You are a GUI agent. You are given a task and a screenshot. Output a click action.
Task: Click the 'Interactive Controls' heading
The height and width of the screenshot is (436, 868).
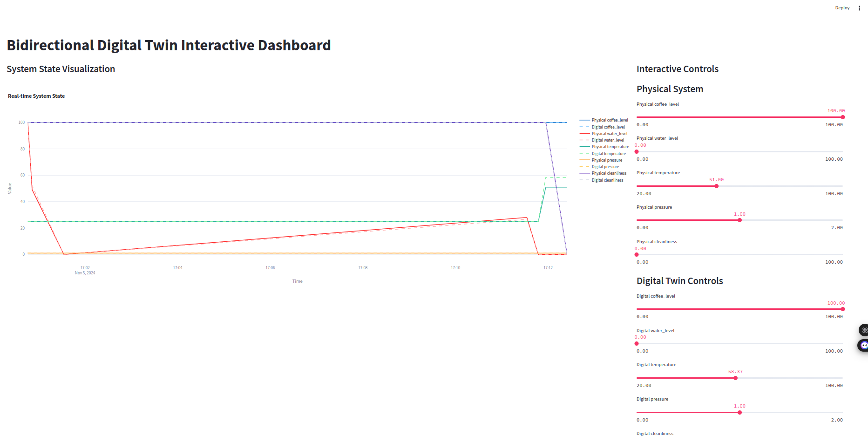coord(678,69)
